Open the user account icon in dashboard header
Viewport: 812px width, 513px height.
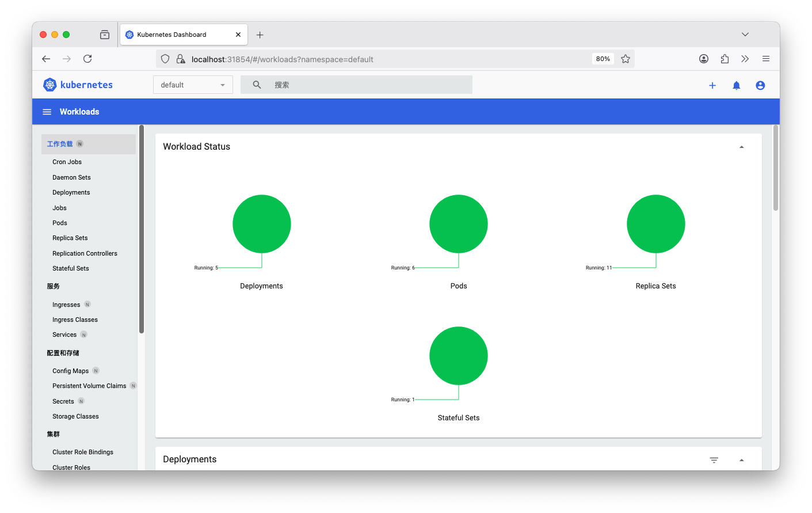[760, 85]
